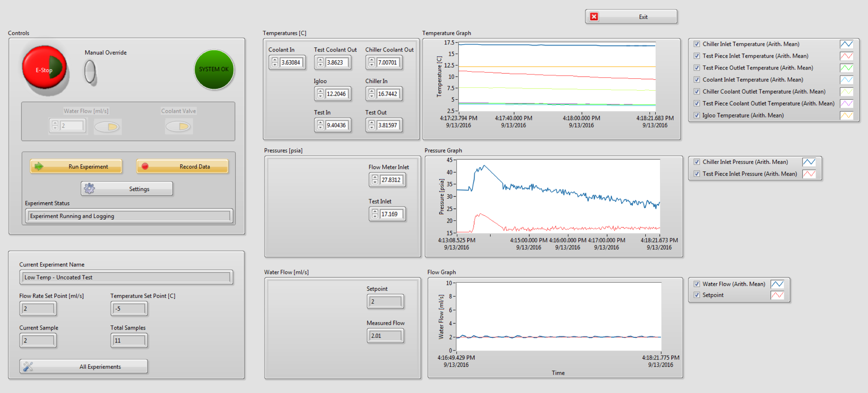Screen dimensions: 868x393
Task: Click the Exit button
Action: pyautogui.click(x=631, y=16)
